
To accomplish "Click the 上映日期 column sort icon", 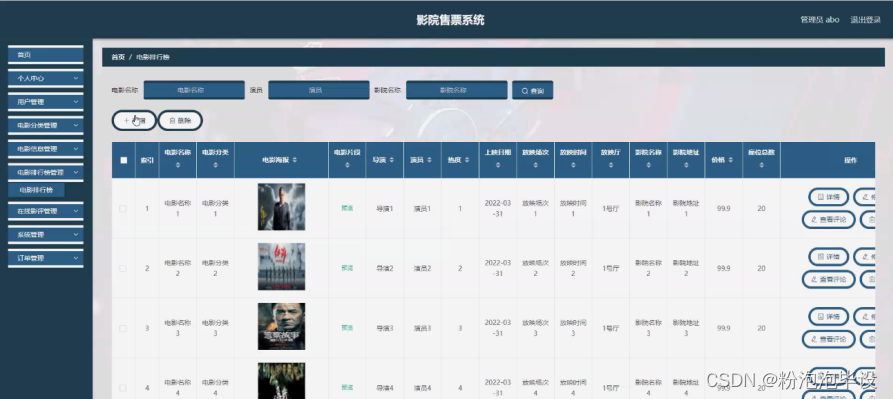I will click(x=498, y=165).
